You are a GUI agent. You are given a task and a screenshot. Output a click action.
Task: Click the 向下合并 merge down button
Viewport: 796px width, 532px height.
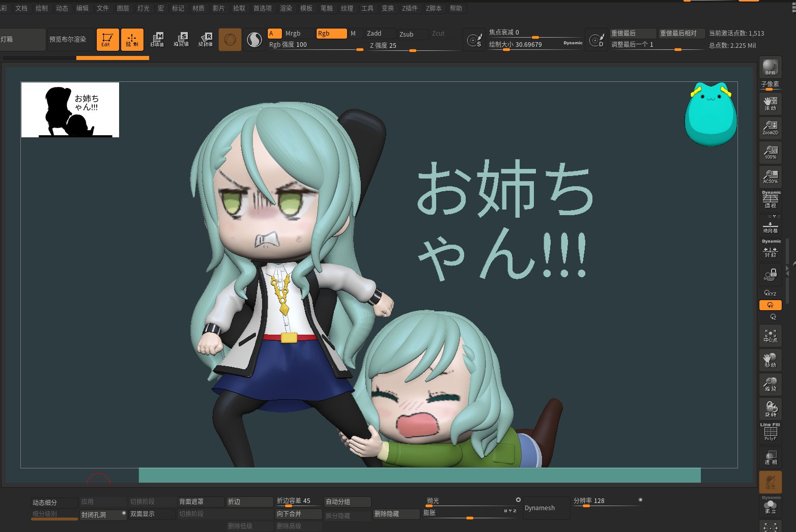tap(298, 514)
